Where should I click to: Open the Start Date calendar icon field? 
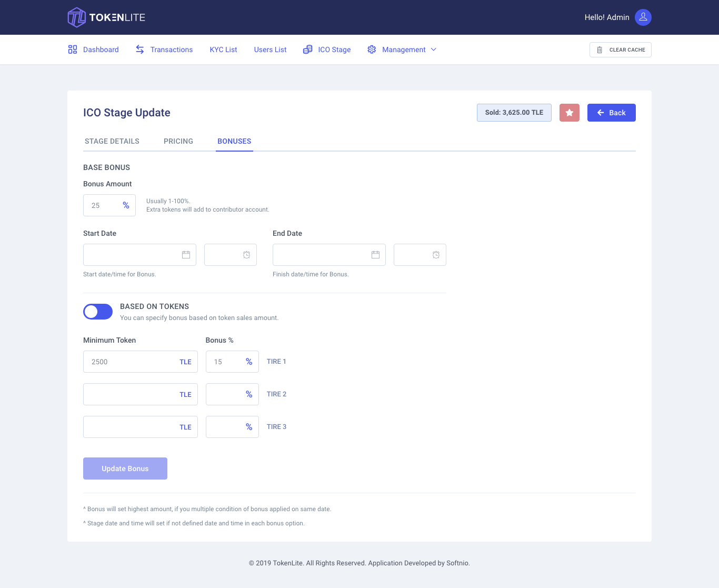point(139,255)
